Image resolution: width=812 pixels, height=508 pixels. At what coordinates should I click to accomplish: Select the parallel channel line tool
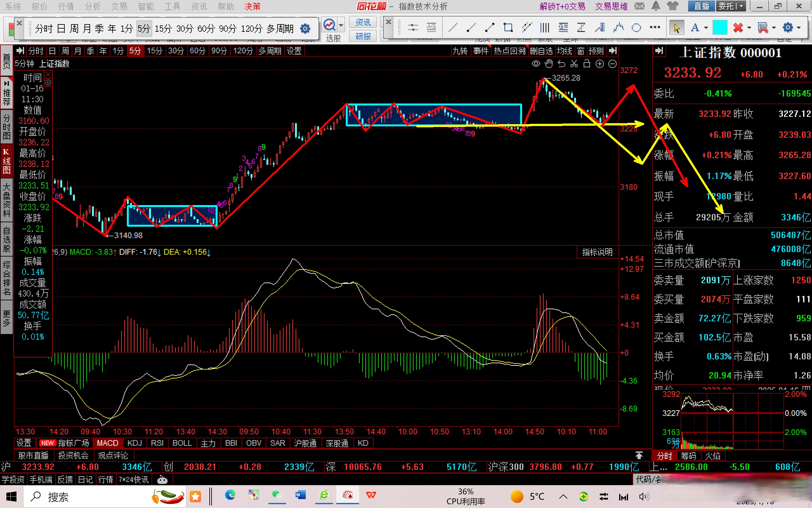coord(527,28)
